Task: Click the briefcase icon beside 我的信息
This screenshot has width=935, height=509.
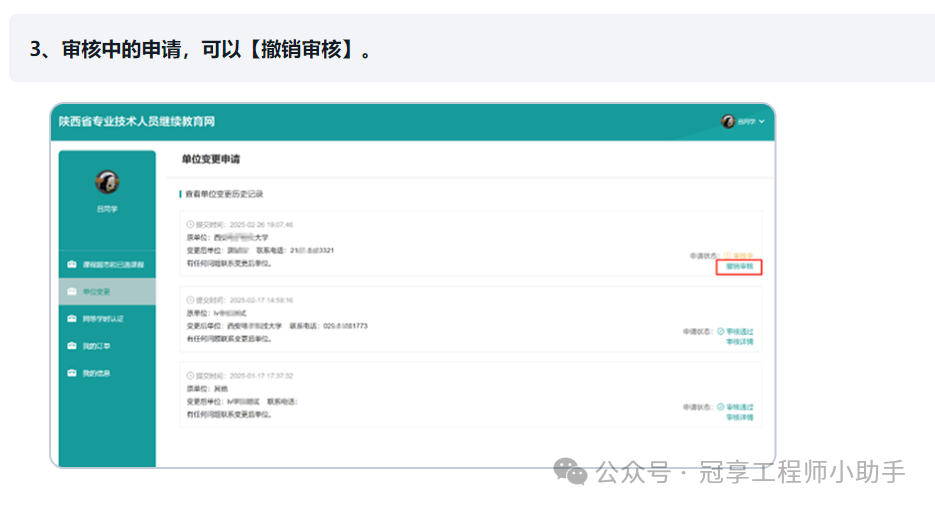Action: point(72,373)
